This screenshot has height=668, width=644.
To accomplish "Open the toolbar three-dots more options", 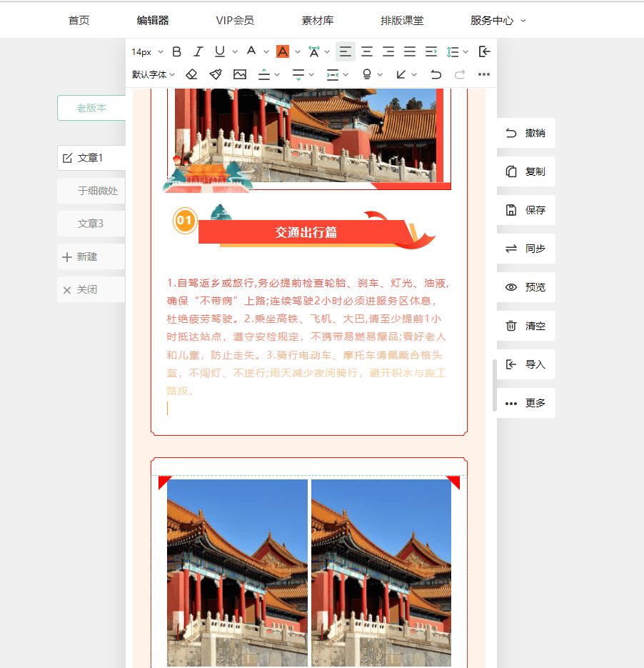I will [484, 74].
